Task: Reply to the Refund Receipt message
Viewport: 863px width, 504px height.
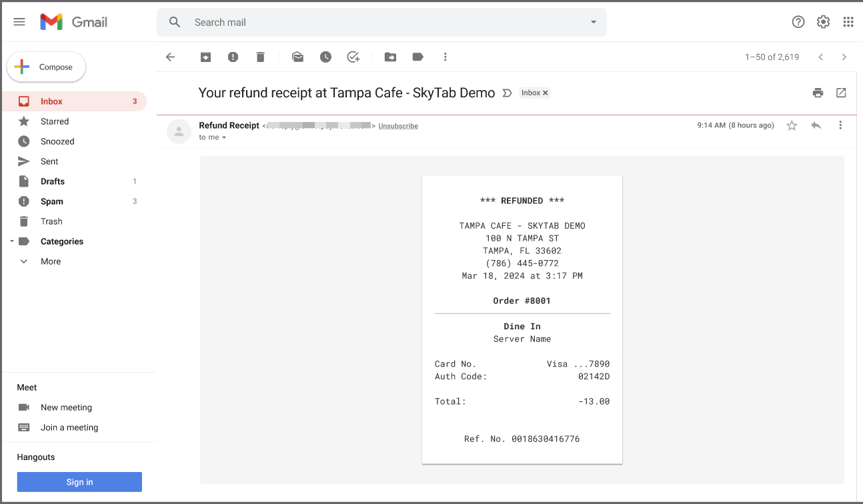Action: point(816,125)
